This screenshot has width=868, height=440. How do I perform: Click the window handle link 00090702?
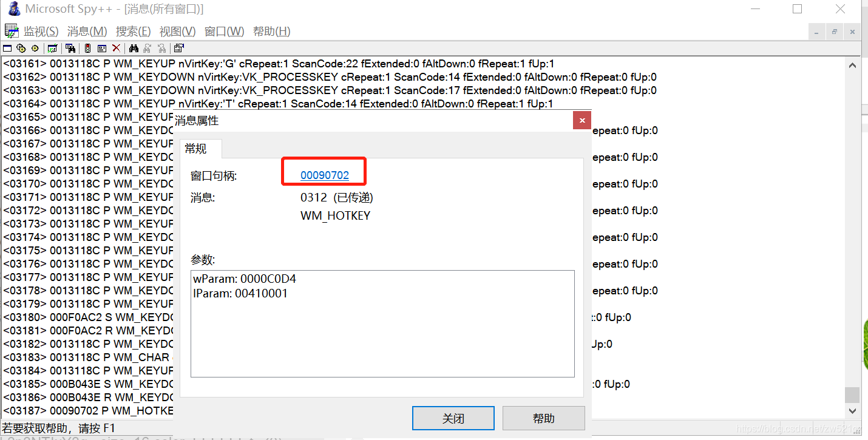[325, 175]
